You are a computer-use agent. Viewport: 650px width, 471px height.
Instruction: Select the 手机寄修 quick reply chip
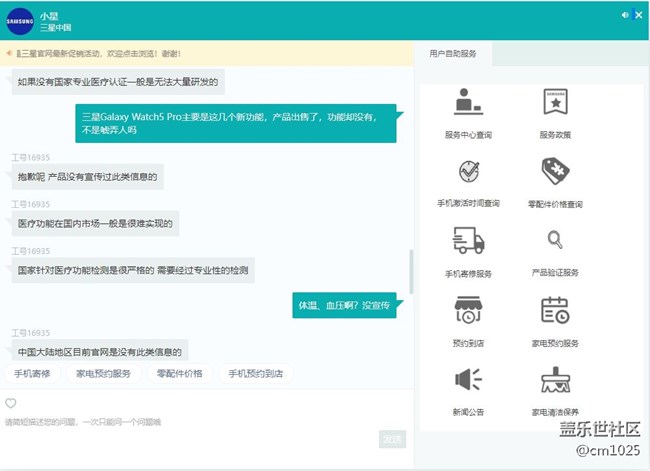(x=32, y=374)
